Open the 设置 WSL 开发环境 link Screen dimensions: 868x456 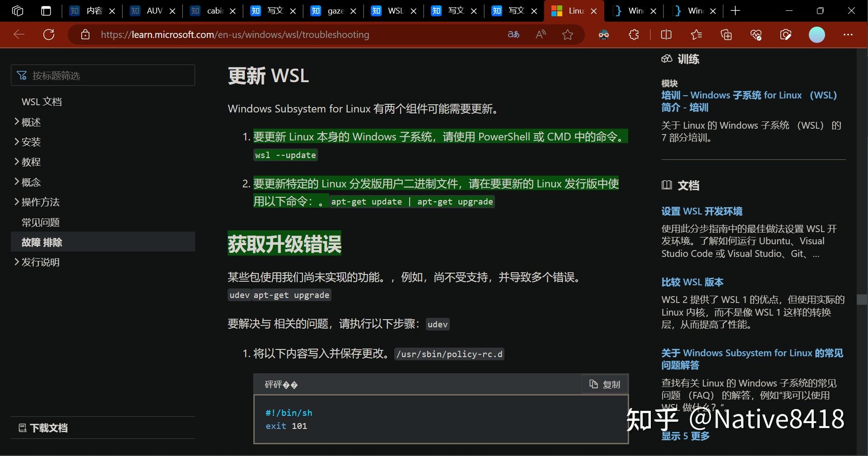click(701, 211)
